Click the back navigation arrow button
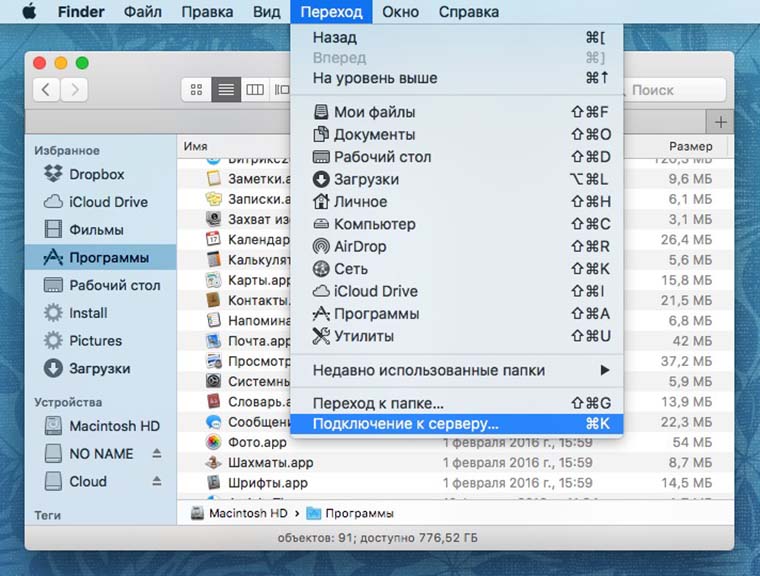This screenshot has height=576, width=760. point(46,89)
